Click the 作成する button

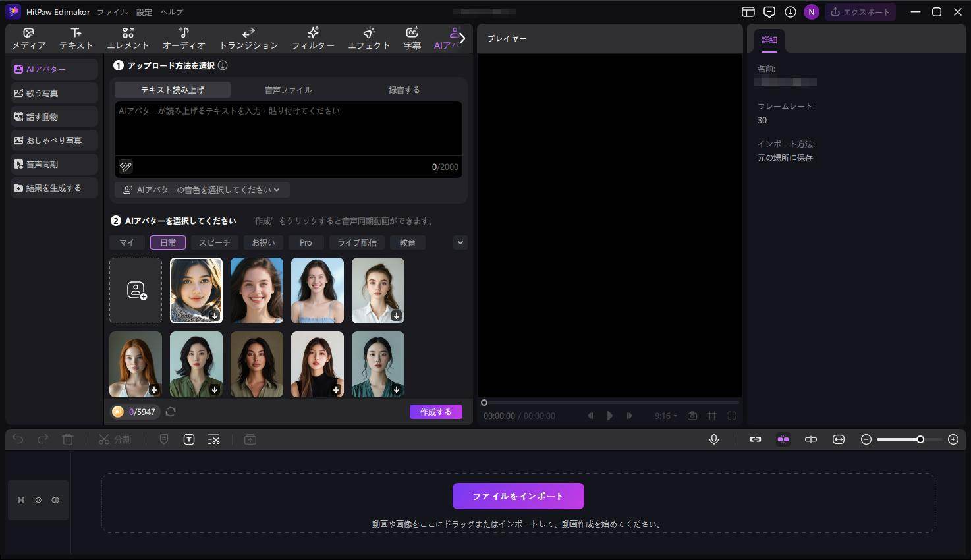point(436,412)
